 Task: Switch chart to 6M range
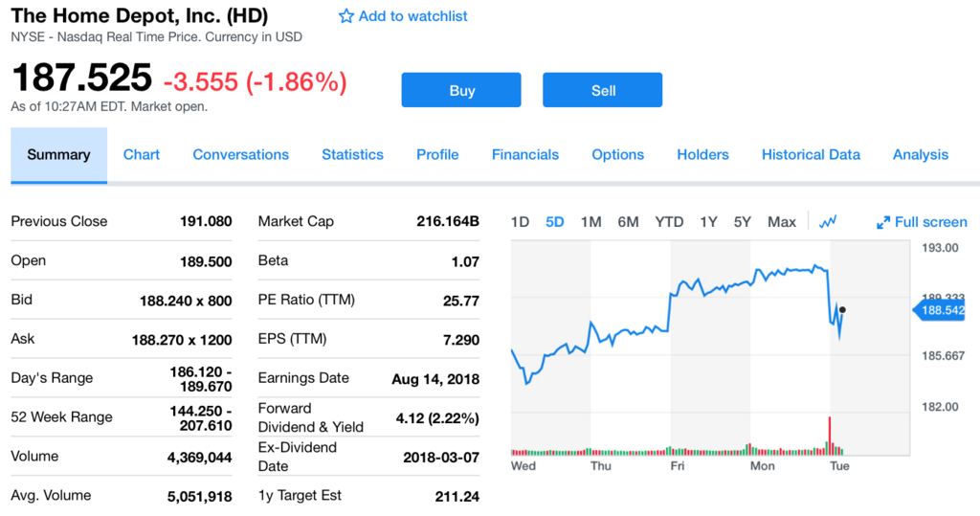tap(628, 222)
